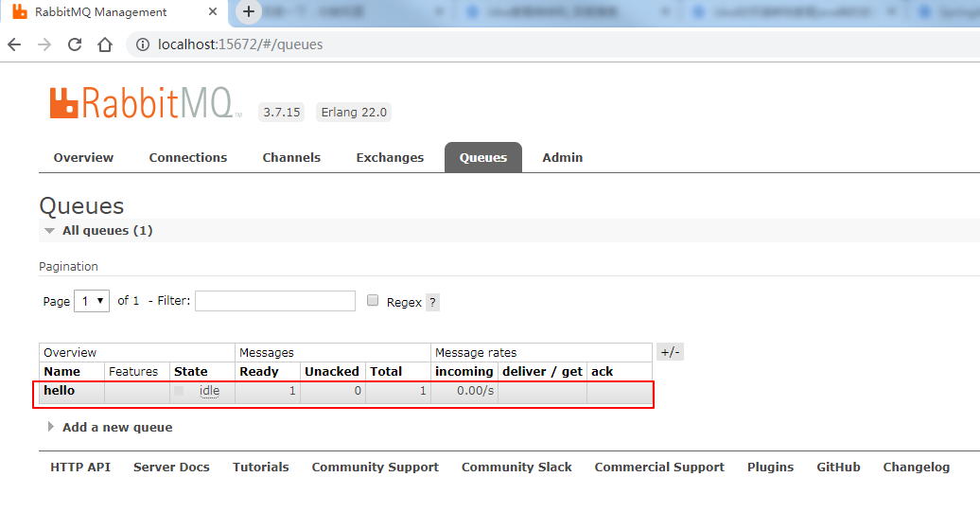
Task: Sort by the incoming rate column header
Action: click(464, 371)
